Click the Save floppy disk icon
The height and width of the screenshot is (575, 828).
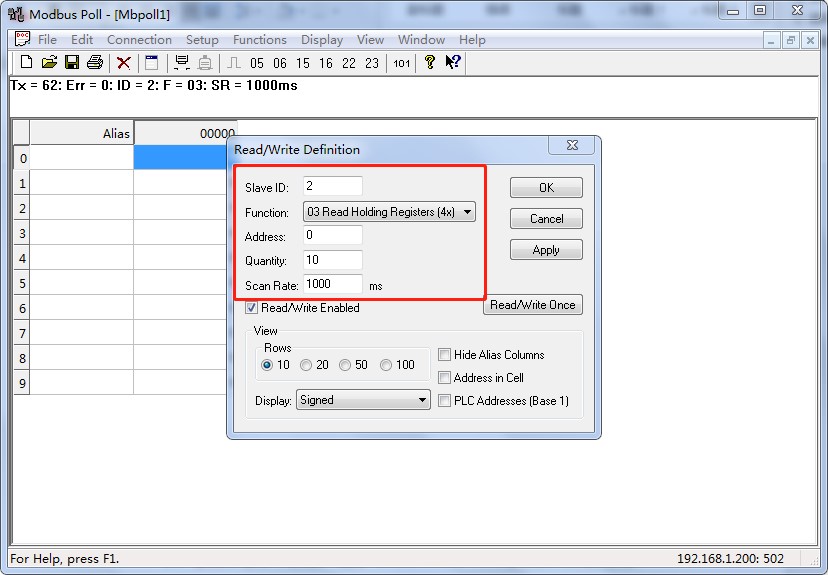point(72,63)
